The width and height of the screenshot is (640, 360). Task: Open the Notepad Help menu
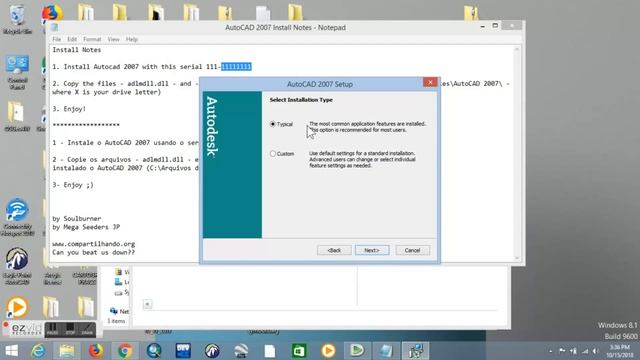tap(131, 39)
